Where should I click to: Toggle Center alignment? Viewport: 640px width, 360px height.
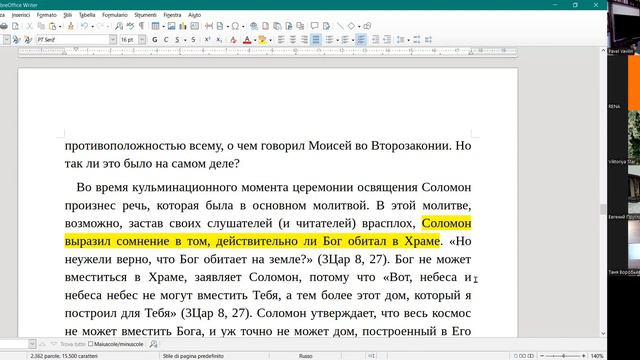293,40
